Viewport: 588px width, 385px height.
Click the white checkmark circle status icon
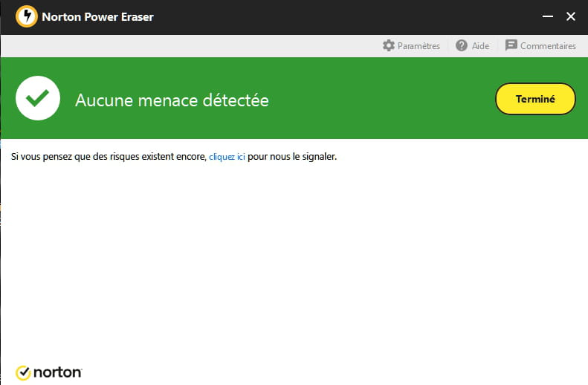pos(37,98)
